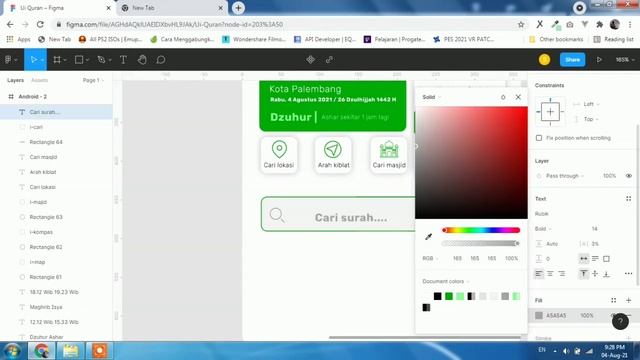Click the Arah kiblat card
Viewport: 640px width, 360px height.
click(333, 155)
